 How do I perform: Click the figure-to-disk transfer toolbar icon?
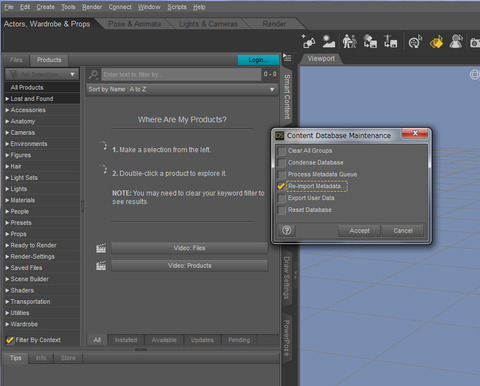click(390, 42)
